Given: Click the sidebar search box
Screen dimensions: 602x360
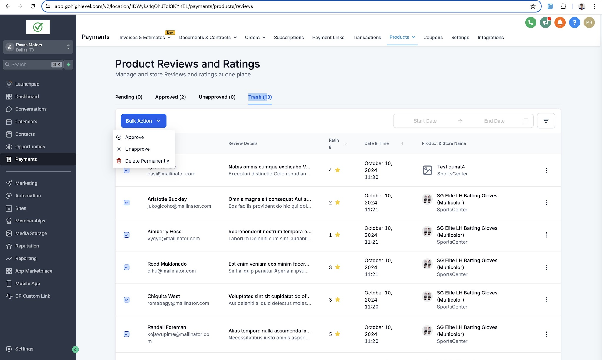Looking at the screenshot, I should 33,64.
